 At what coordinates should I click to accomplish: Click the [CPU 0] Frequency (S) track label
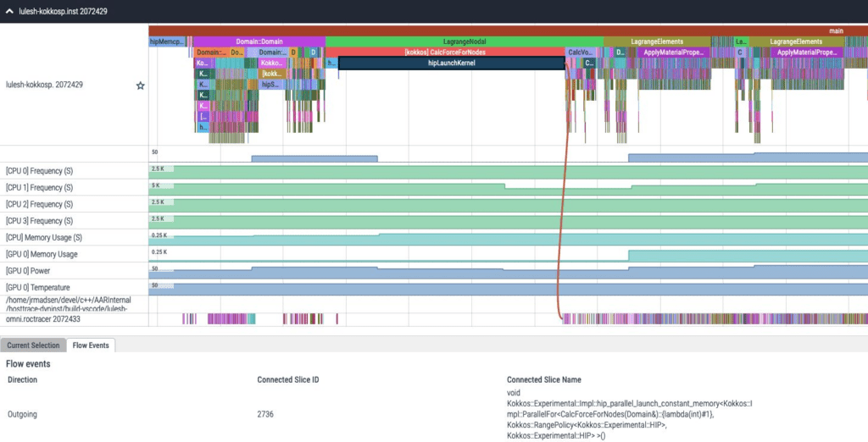pyautogui.click(x=39, y=171)
